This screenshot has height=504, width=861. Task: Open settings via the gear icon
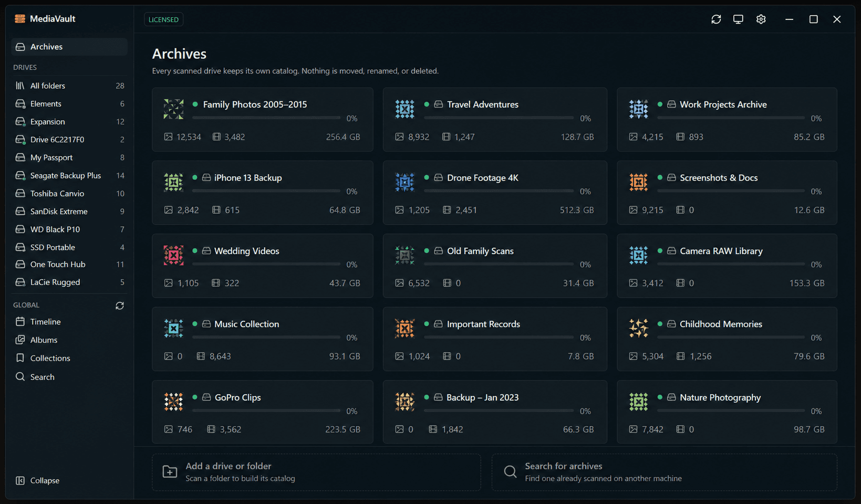pyautogui.click(x=761, y=19)
